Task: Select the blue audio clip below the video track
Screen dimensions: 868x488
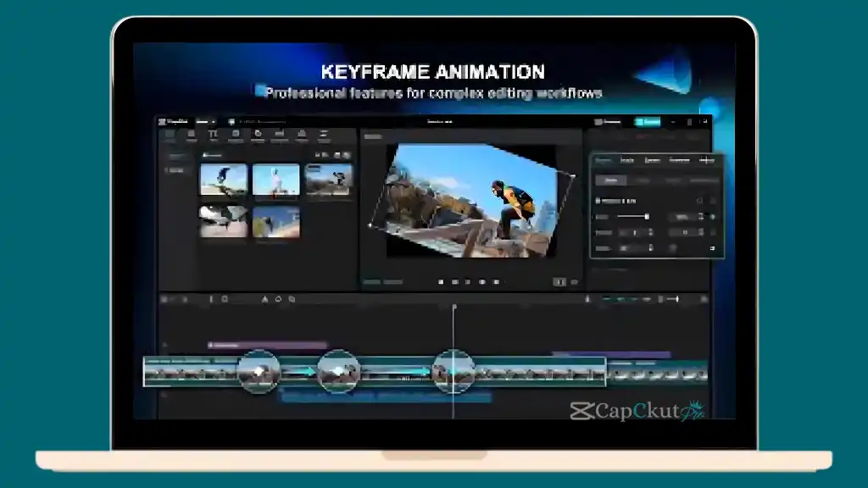Action: coord(386,396)
